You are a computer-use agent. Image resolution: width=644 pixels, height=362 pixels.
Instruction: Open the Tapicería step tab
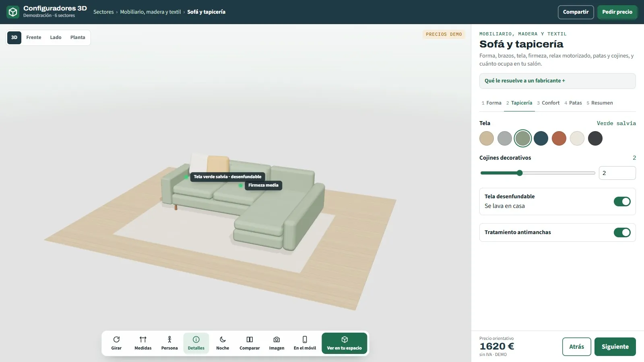click(519, 103)
